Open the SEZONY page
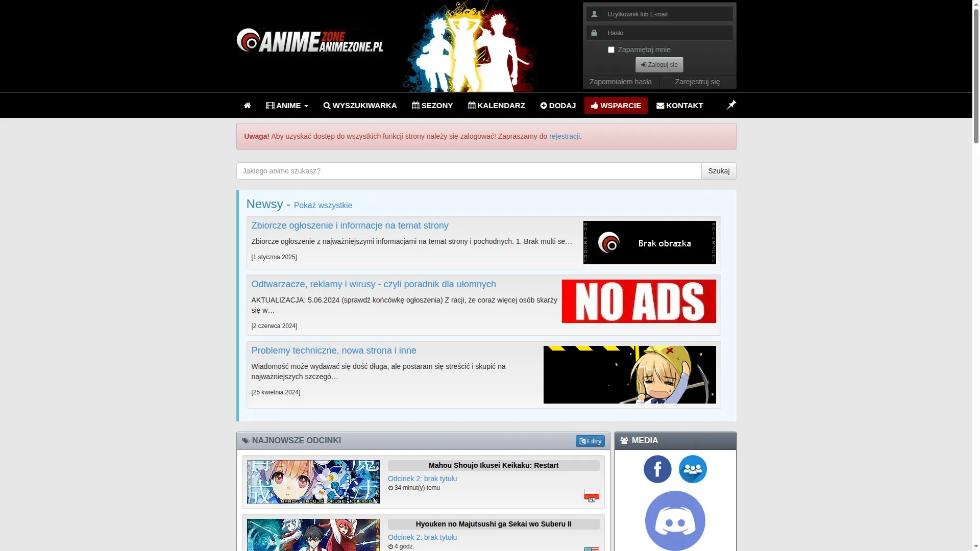The image size is (980, 551). (432, 106)
